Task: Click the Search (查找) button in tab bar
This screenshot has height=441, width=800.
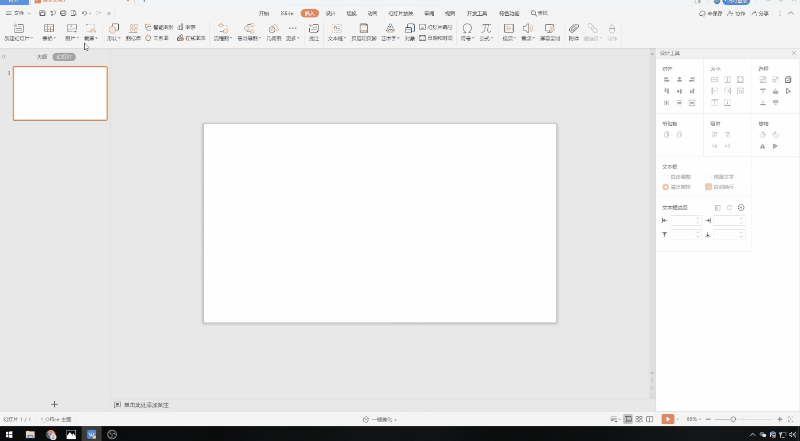Action: (x=539, y=13)
